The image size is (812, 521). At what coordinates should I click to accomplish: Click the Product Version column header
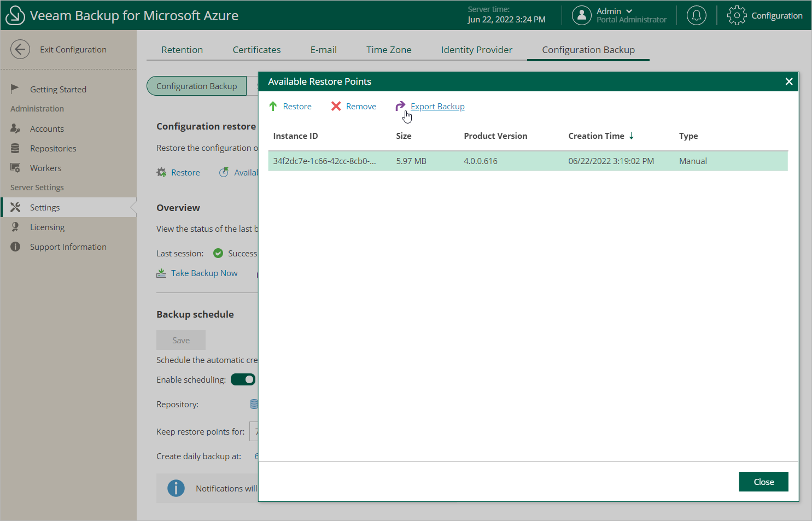495,136
